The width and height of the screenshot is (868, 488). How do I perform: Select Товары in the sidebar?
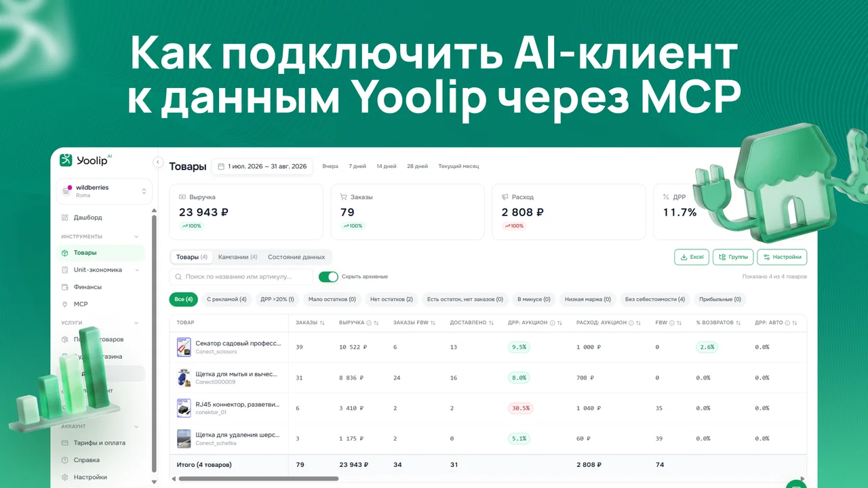point(100,253)
